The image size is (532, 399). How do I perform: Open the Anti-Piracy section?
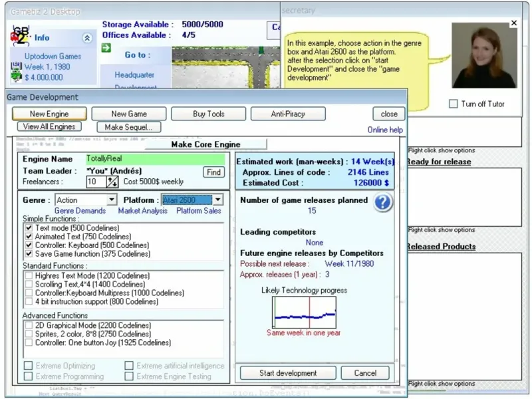[x=288, y=114]
